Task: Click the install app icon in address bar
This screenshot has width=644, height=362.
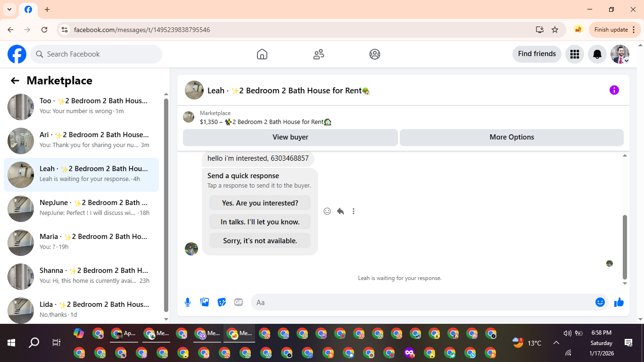Action: [540, 30]
